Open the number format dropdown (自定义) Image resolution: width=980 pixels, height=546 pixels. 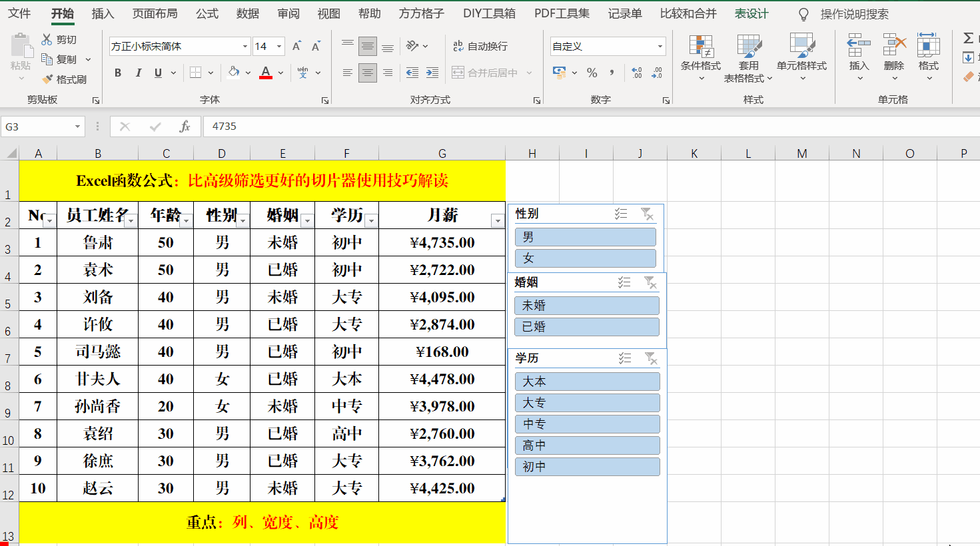(x=660, y=46)
